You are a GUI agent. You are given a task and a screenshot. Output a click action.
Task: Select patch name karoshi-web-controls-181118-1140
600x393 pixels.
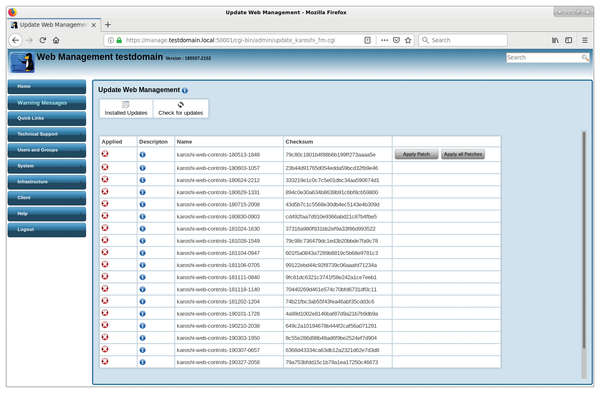tap(218, 290)
